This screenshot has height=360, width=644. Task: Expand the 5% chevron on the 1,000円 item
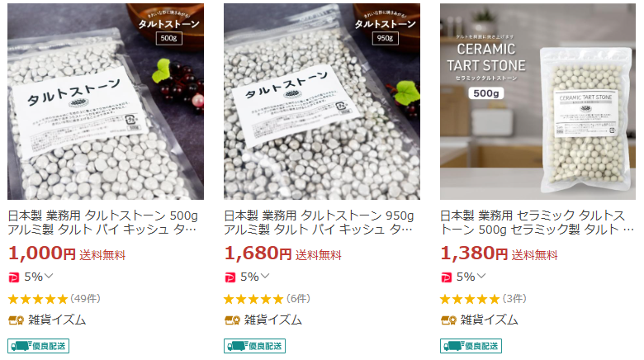click(49, 276)
